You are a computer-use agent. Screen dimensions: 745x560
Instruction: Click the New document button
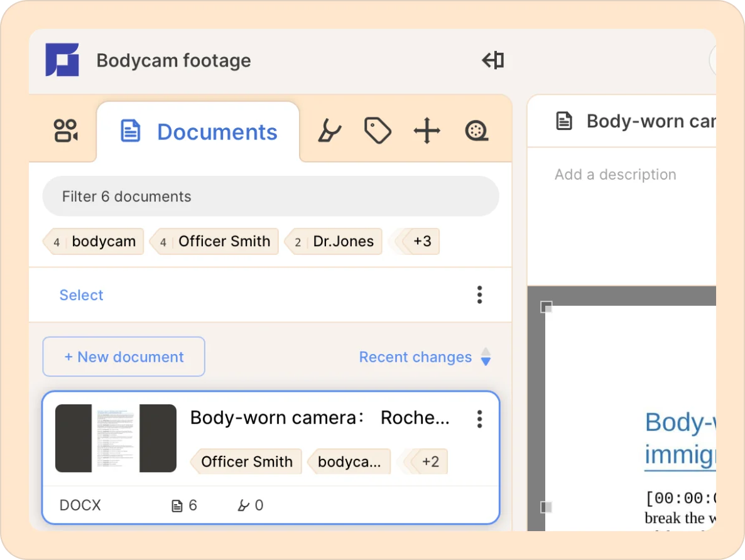[x=124, y=357]
